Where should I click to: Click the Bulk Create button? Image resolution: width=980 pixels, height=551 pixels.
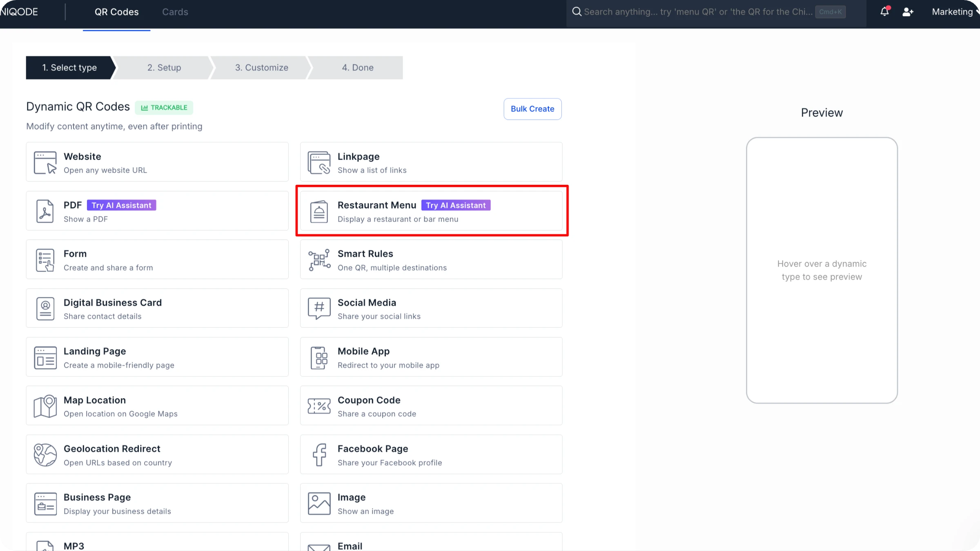click(532, 109)
